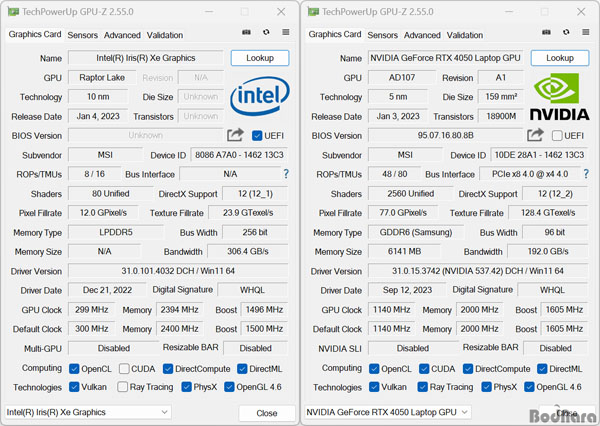Click NVIDIA driver version 31.0.15.3742 field
The width and height of the screenshot is (600, 426).
478,271
